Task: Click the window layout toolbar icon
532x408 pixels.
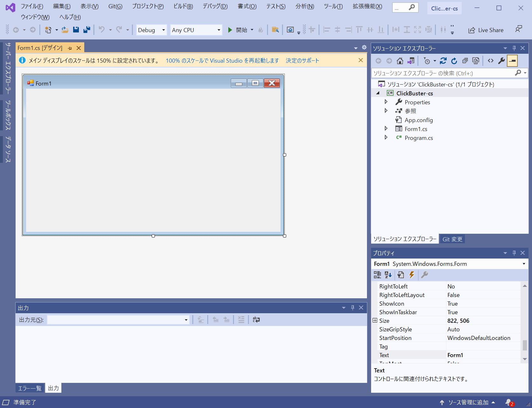Action: pyautogui.click(x=290, y=30)
